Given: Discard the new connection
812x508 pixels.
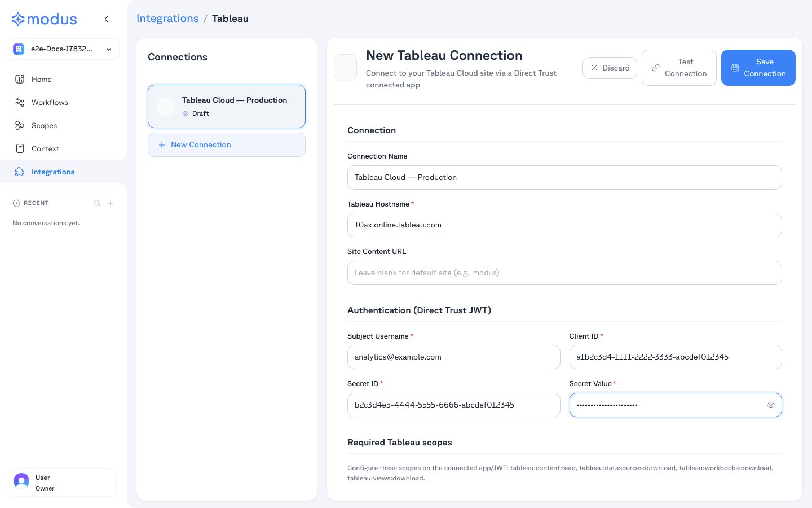Looking at the screenshot, I should (610, 68).
